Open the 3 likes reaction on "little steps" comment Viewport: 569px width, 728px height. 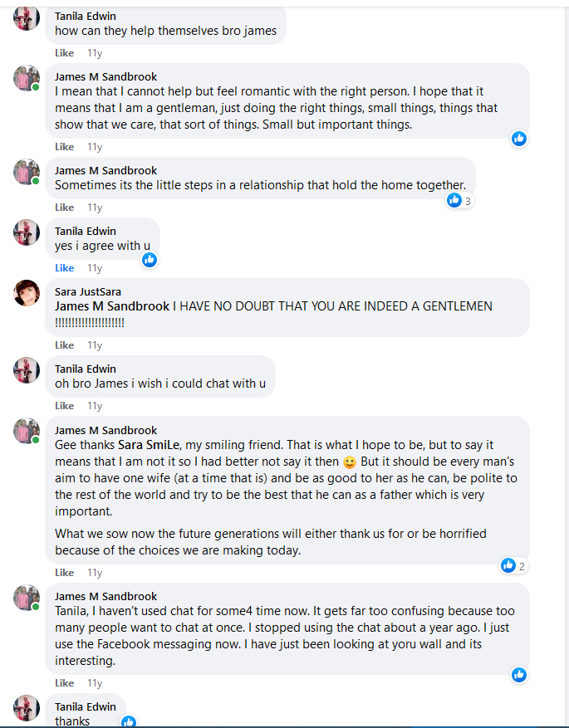click(459, 200)
